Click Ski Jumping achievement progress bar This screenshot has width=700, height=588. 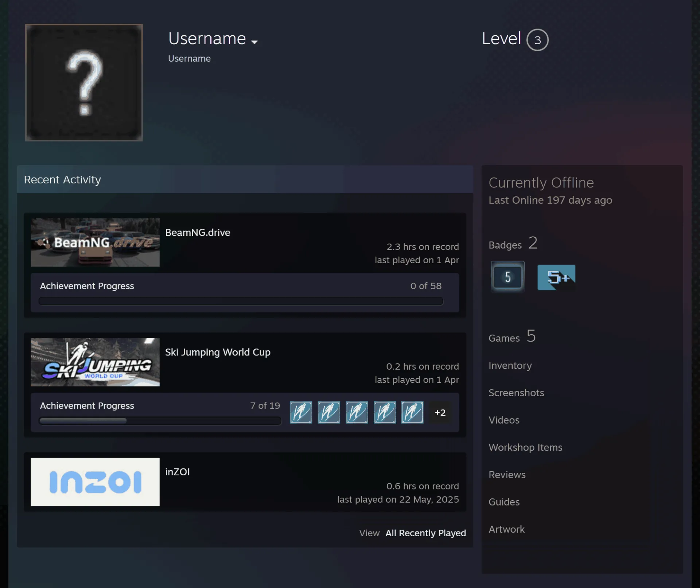(x=160, y=421)
